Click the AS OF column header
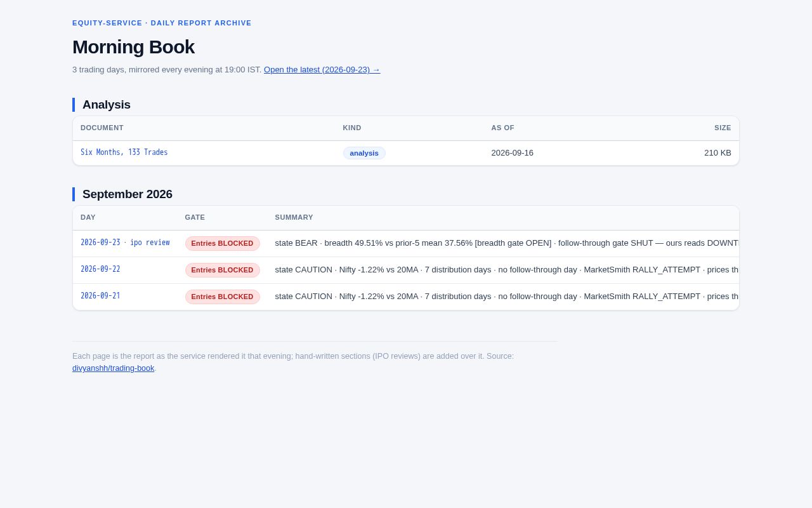 click(x=502, y=128)
